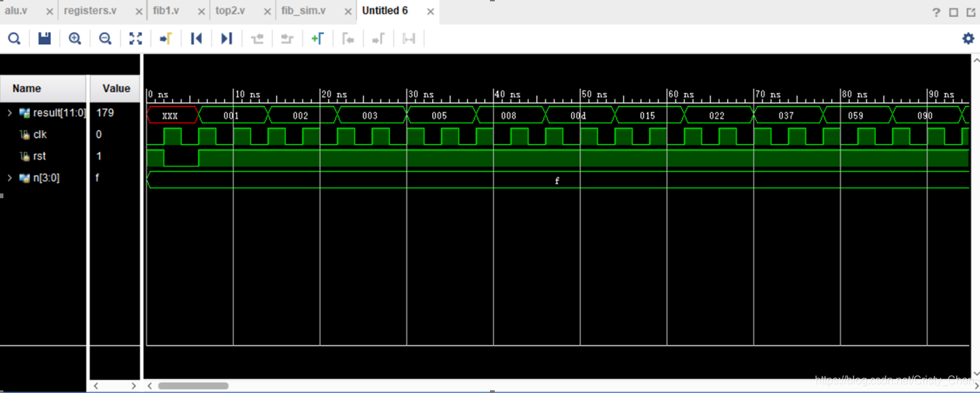Click the name pane scroll left arrow
Screen dimensions: 980x393
click(x=96, y=386)
